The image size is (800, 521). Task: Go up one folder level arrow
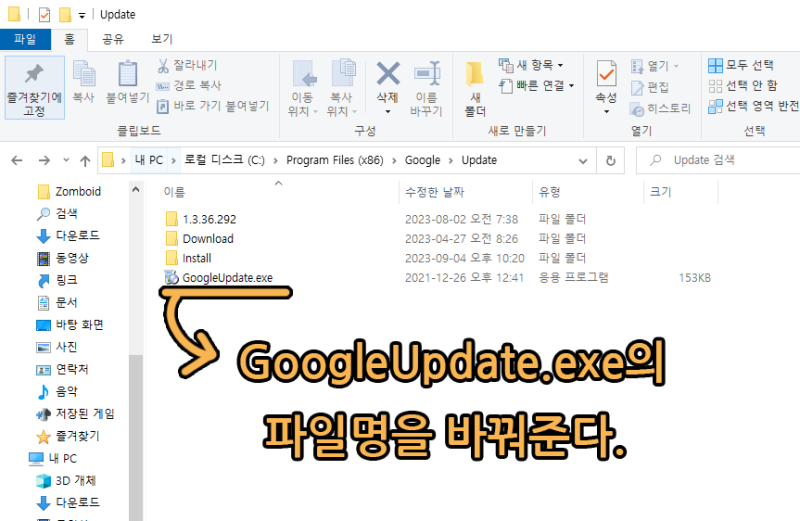85,161
